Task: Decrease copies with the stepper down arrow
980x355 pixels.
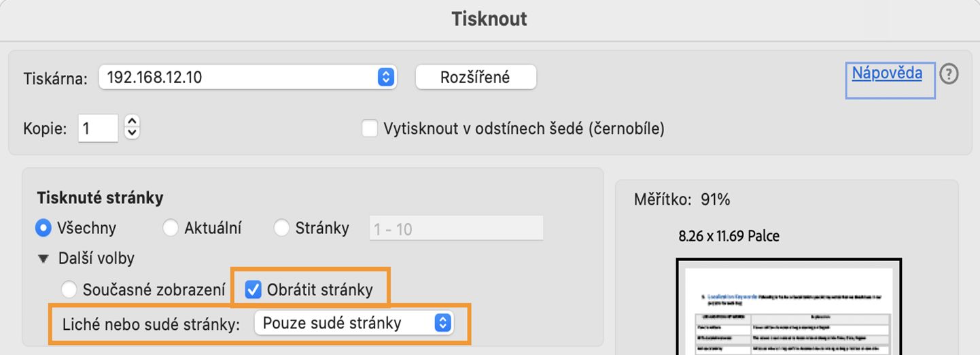Action: (x=133, y=133)
